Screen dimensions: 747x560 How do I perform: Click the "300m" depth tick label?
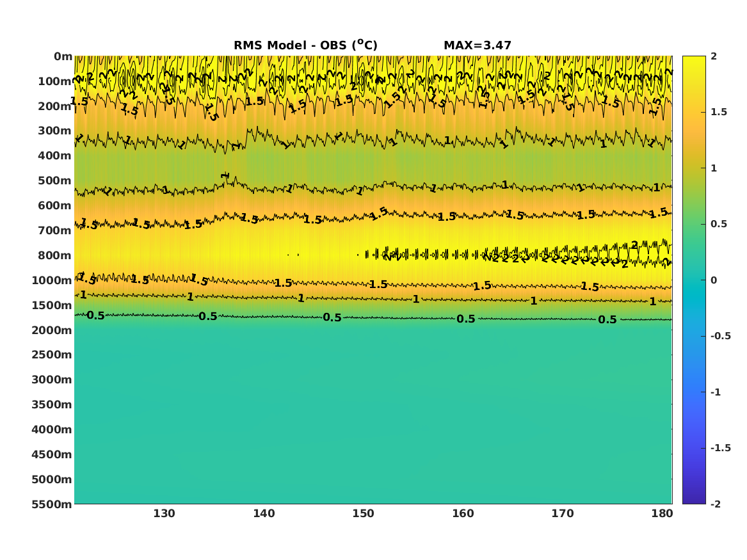click(55, 131)
